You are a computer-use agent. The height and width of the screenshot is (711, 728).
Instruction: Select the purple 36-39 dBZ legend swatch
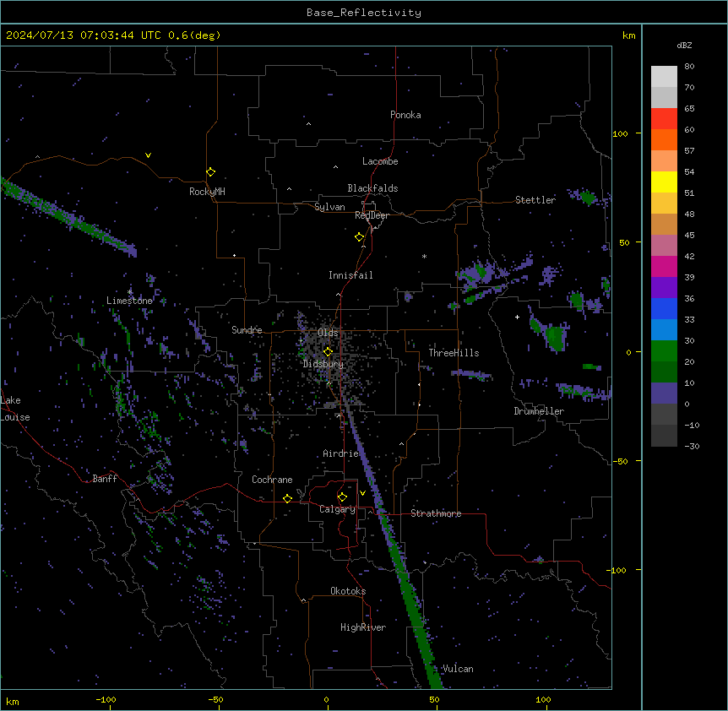[664, 288]
